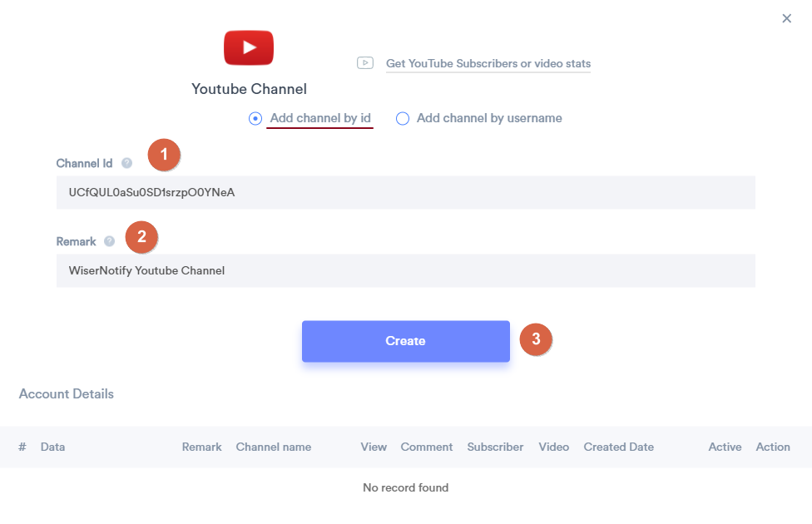The image size is (812, 524).
Task: Click the Subscriber column header
Action: pos(495,447)
